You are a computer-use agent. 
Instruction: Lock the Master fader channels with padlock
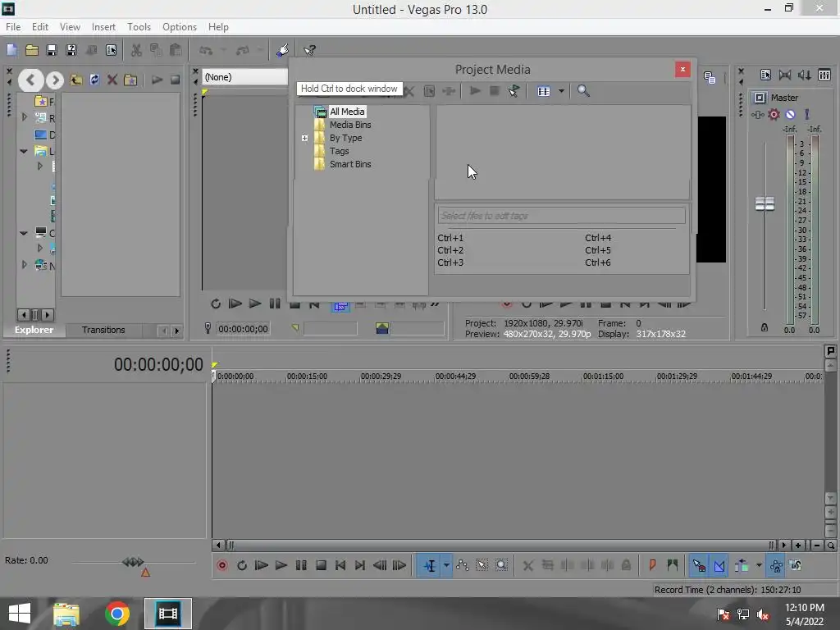pyautogui.click(x=765, y=327)
